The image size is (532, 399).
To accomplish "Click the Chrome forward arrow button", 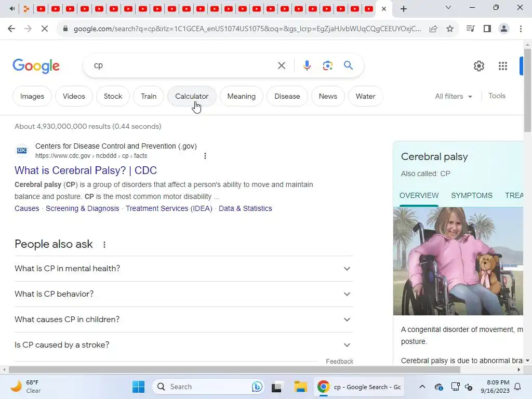I will point(28,29).
